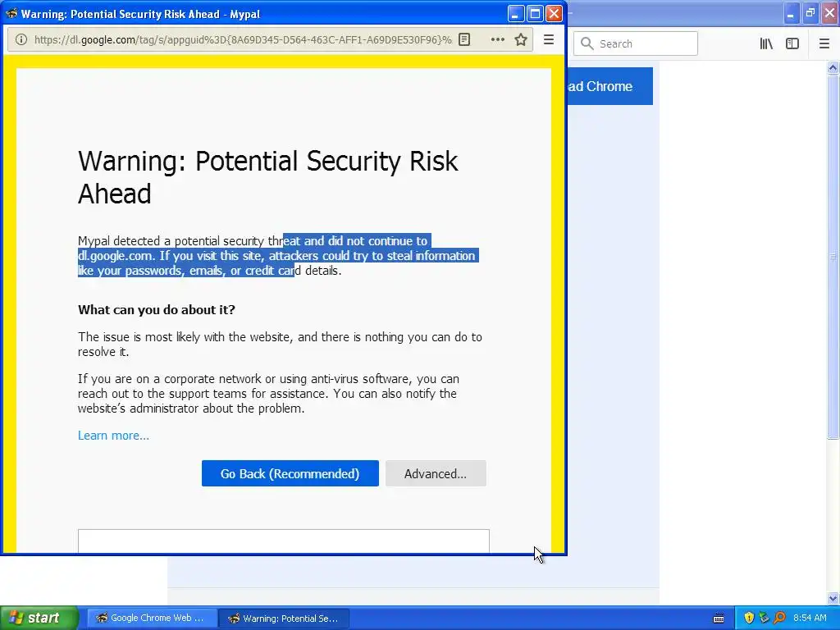This screenshot has height=630, width=840.
Task: Click the empty text box below the buttons
Action: (x=283, y=541)
